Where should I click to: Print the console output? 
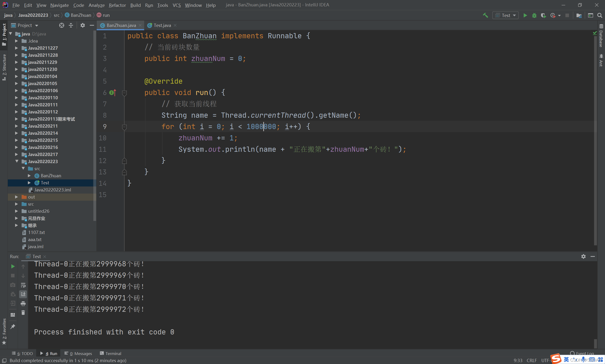click(x=23, y=304)
